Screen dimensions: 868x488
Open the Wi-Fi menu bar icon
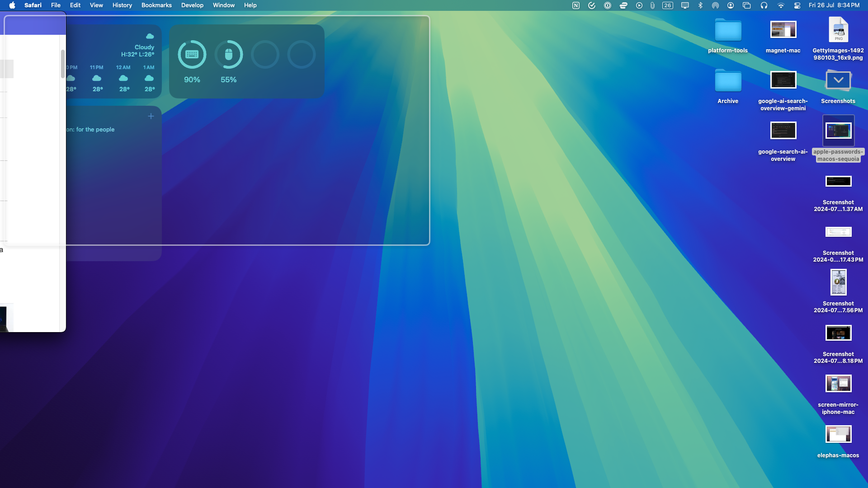tap(781, 5)
